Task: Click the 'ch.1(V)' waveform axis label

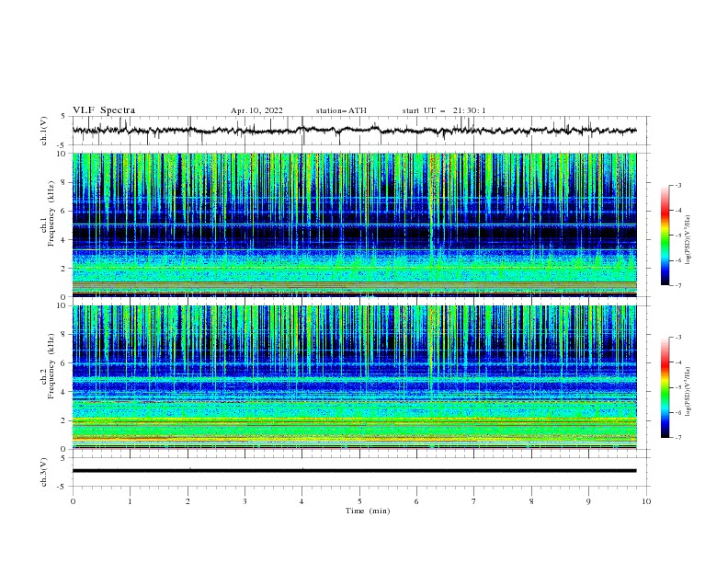Action: click(44, 131)
